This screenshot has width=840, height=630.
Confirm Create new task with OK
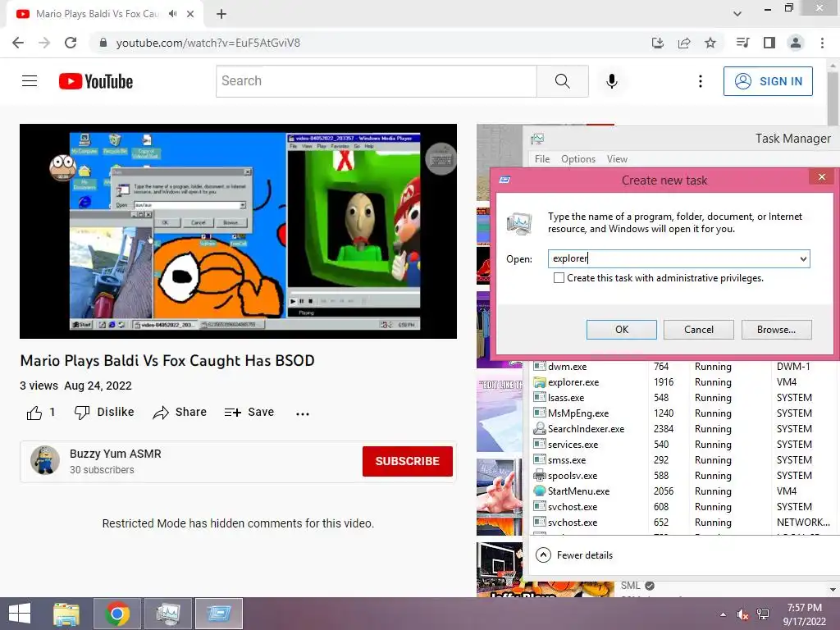622,330
